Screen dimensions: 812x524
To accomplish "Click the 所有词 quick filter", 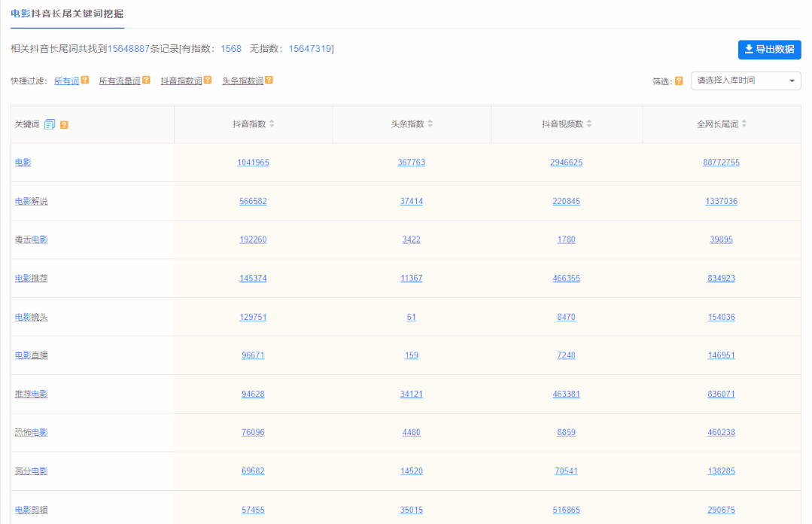I will pos(67,81).
